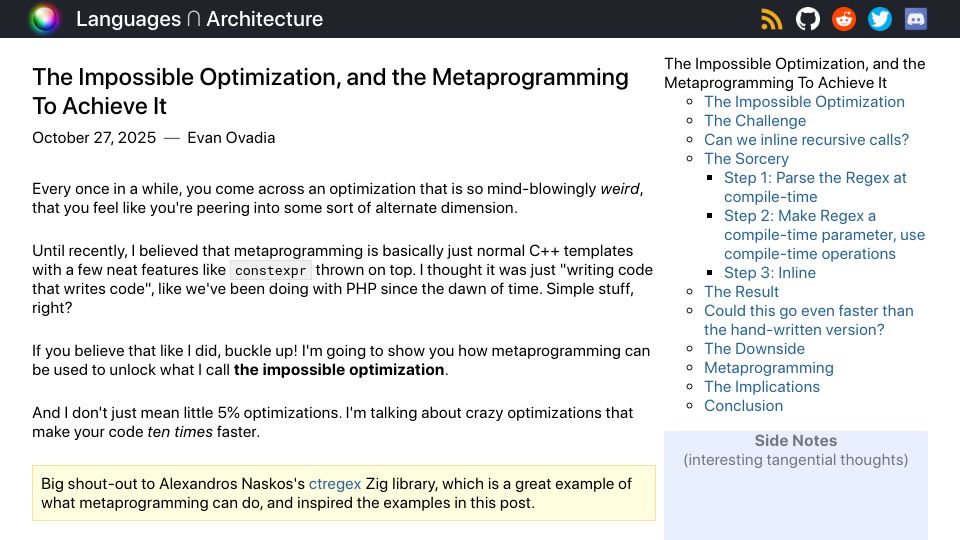Jump to Metaprogramming section
The image size is (960, 540).
768,367
